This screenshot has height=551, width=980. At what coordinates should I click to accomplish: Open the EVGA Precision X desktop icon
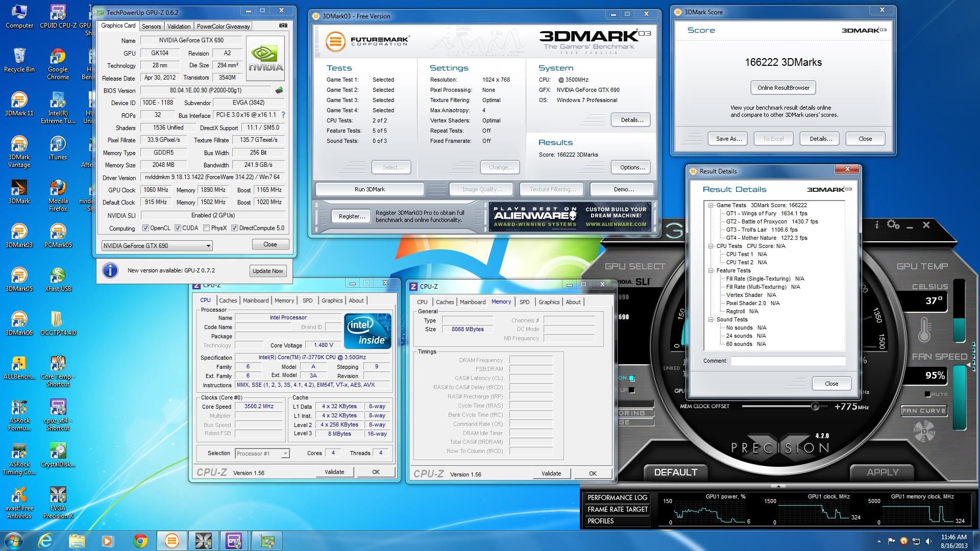[x=58, y=503]
